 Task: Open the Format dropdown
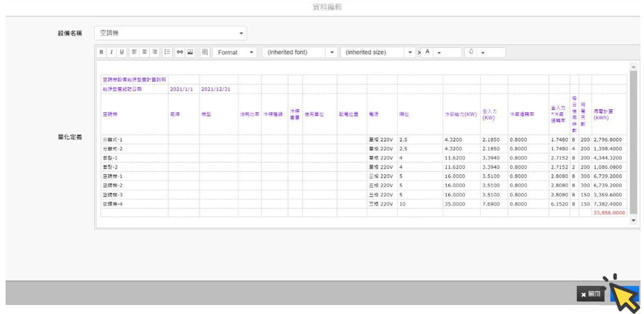tap(235, 52)
